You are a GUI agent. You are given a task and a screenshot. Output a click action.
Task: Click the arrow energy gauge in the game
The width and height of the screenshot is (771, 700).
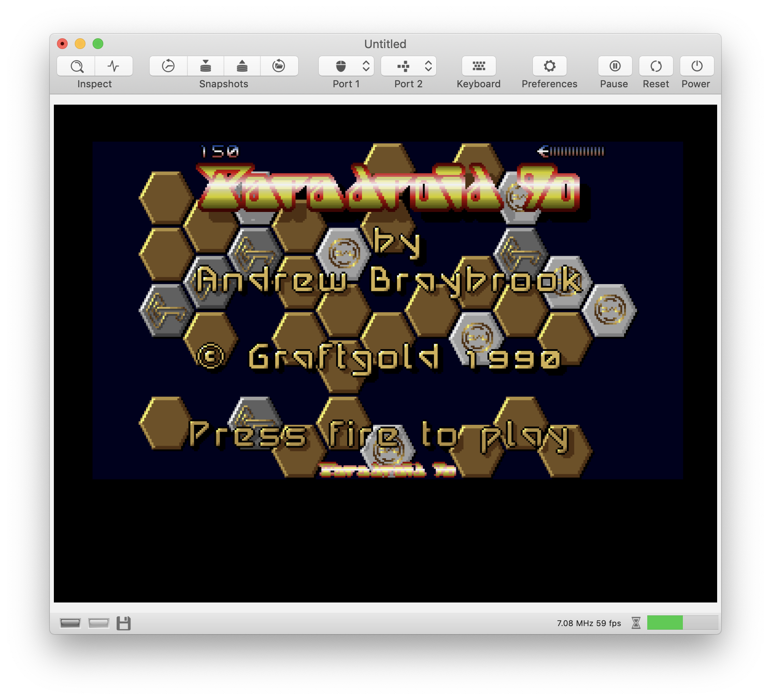pyautogui.click(x=571, y=151)
